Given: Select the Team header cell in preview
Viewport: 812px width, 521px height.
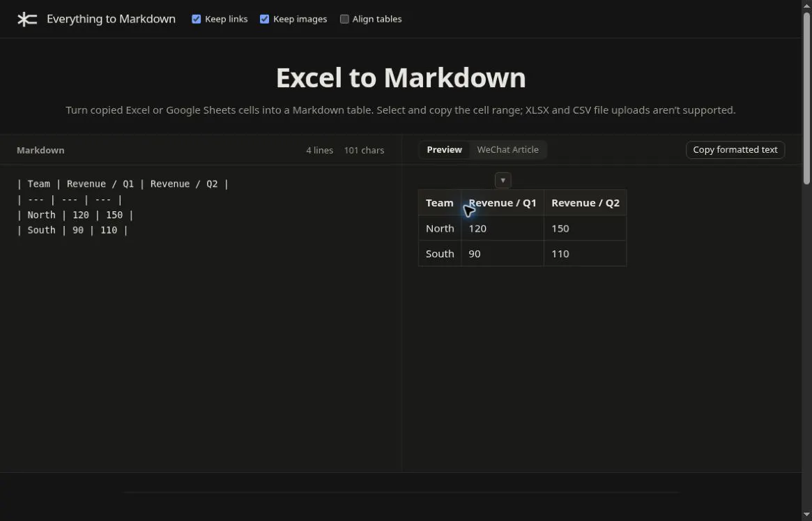Looking at the screenshot, I should pyautogui.click(x=440, y=203).
